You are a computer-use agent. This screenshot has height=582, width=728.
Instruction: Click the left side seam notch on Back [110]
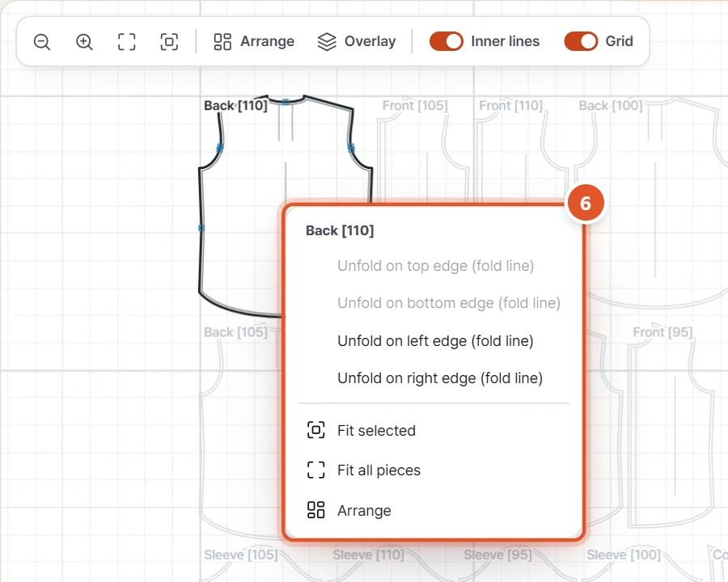pos(201,228)
